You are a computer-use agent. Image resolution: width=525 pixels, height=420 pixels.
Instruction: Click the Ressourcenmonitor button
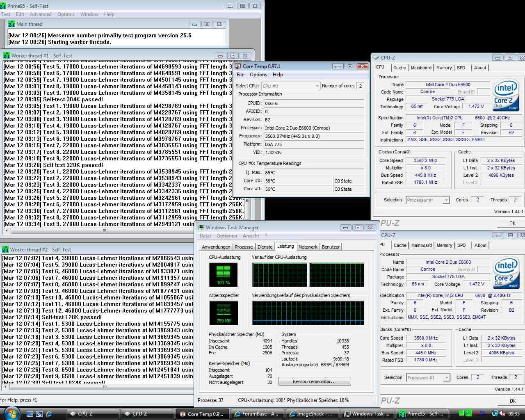point(315,381)
